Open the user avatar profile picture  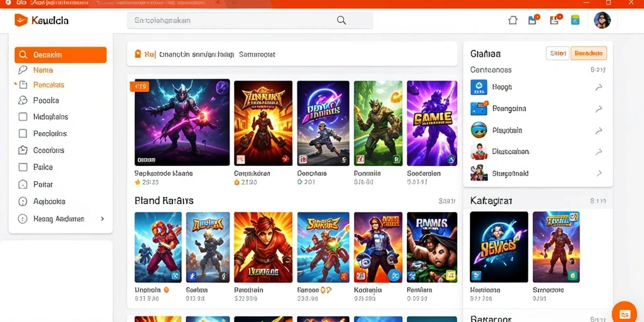pyautogui.click(x=602, y=20)
